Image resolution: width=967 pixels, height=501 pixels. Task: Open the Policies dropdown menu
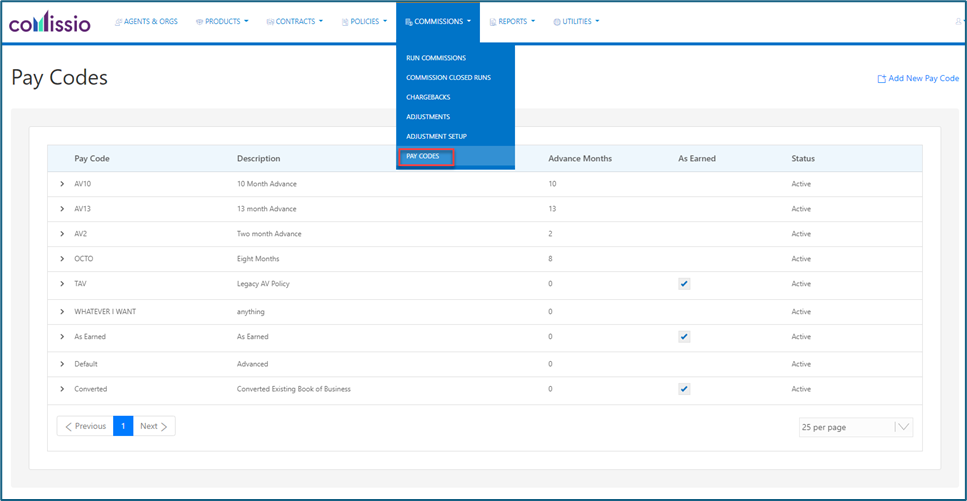(364, 22)
